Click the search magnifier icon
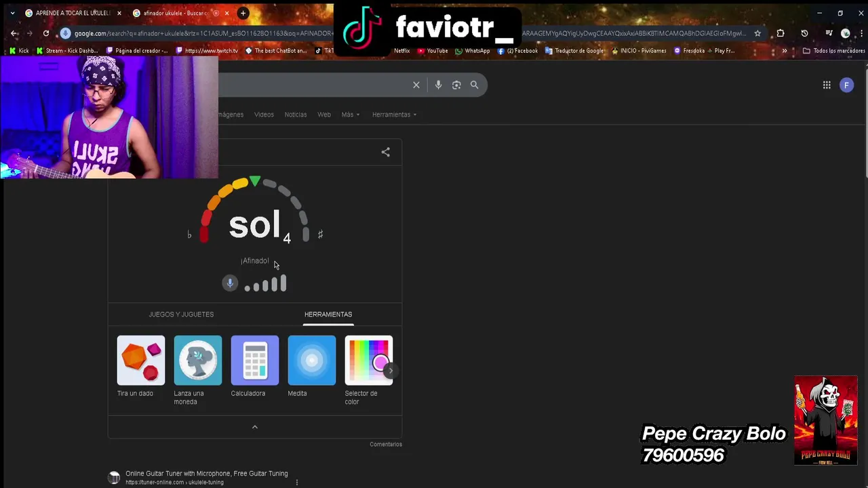The height and width of the screenshot is (488, 868). [475, 85]
